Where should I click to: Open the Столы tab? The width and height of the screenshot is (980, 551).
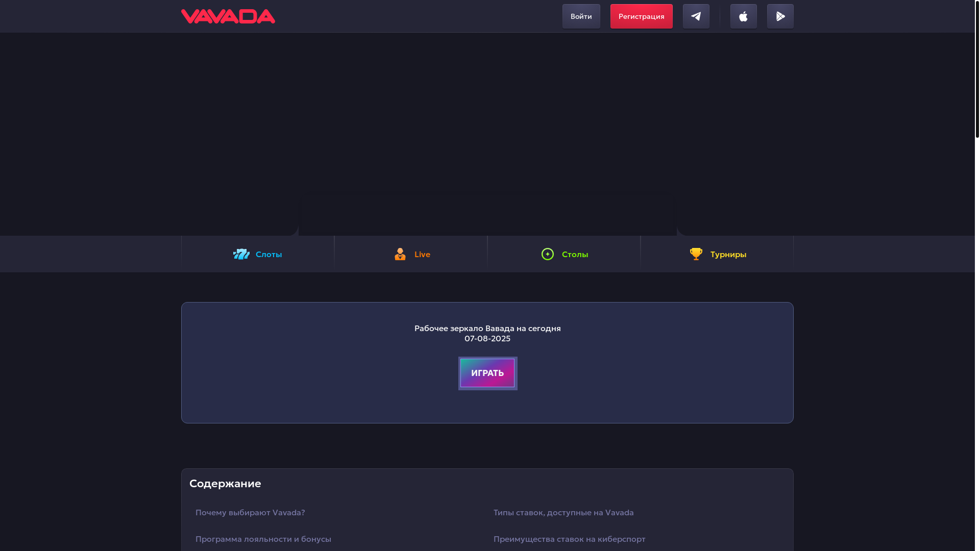click(x=564, y=254)
